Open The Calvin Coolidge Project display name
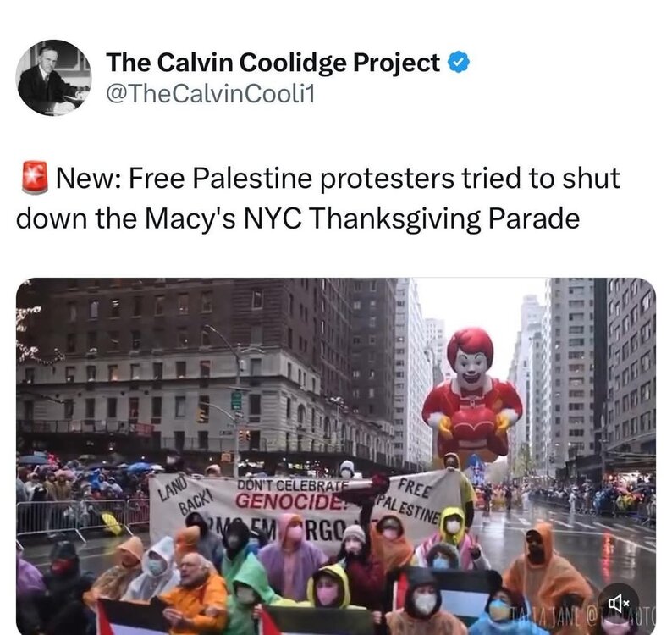Viewport: 672px width, 635px height. click(x=273, y=63)
